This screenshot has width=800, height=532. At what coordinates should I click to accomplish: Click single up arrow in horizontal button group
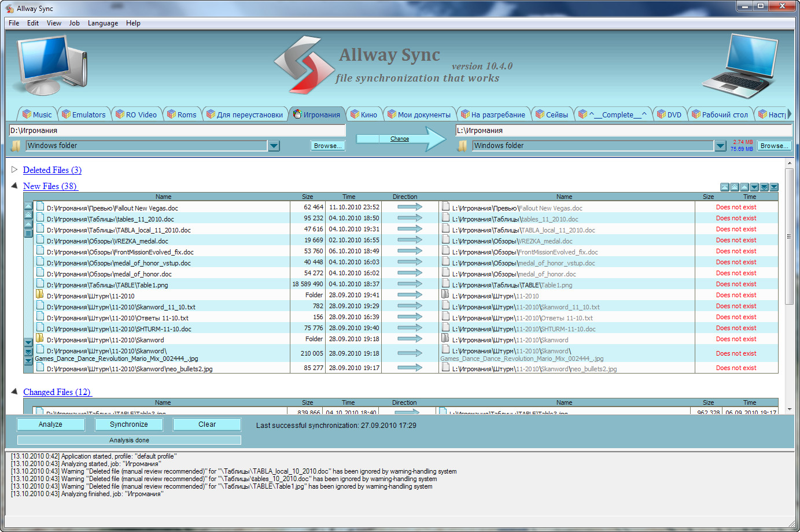[744, 187]
